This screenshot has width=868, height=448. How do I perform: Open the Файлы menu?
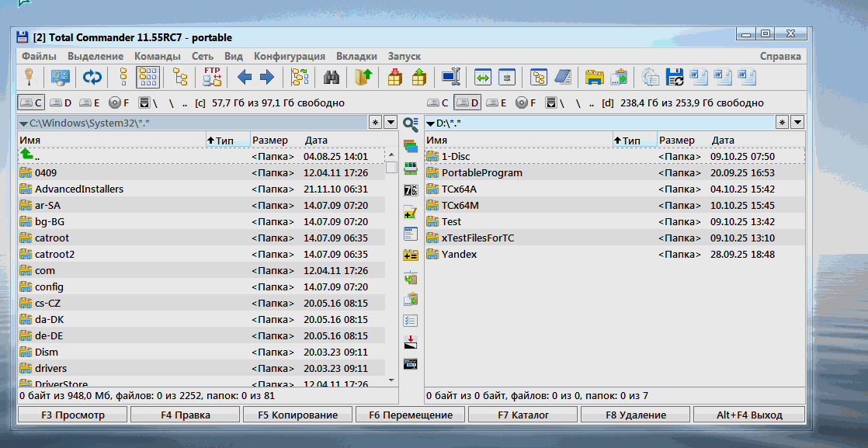pyautogui.click(x=39, y=56)
